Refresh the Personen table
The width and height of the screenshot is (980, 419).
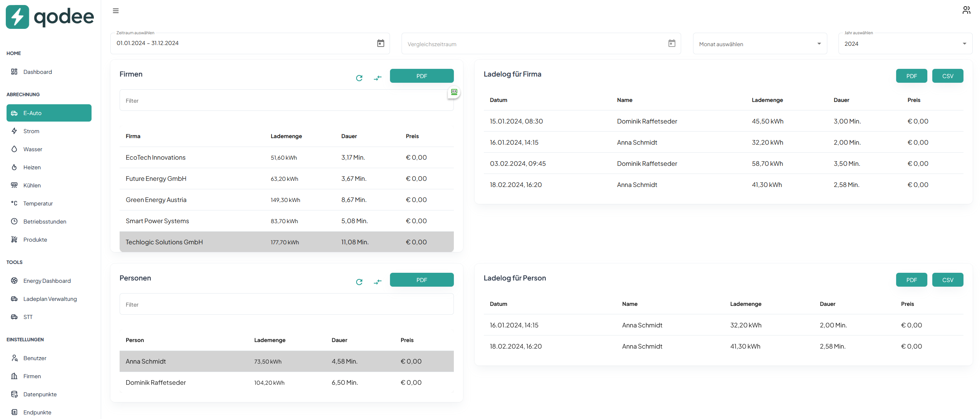[x=359, y=282]
